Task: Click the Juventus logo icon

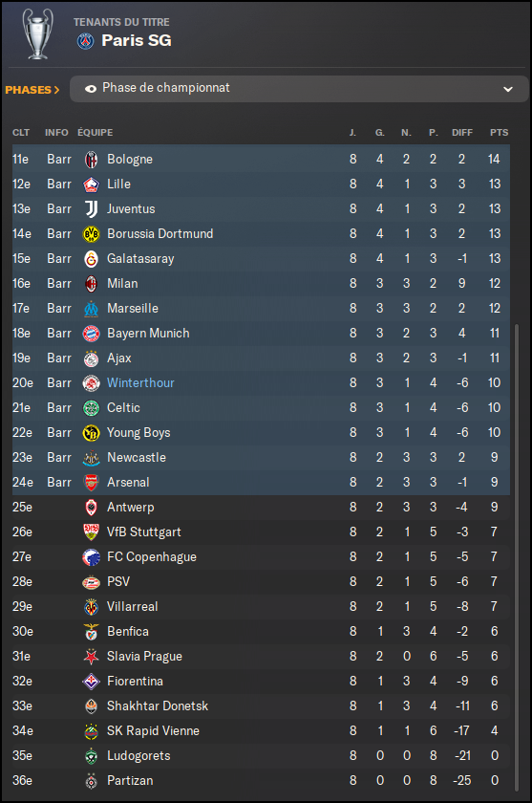Action: pyautogui.click(x=91, y=209)
